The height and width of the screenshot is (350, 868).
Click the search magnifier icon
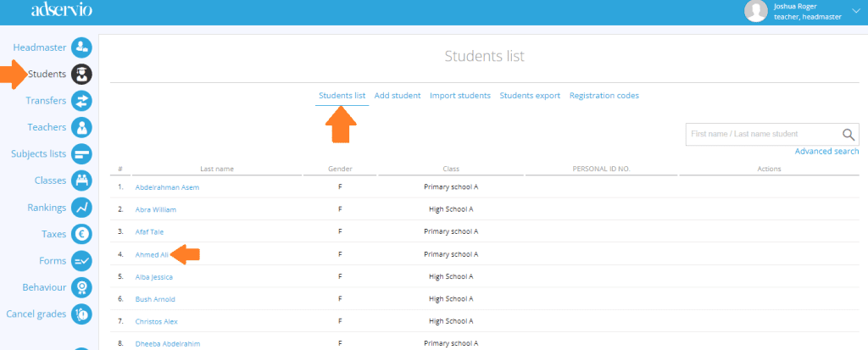pos(849,134)
